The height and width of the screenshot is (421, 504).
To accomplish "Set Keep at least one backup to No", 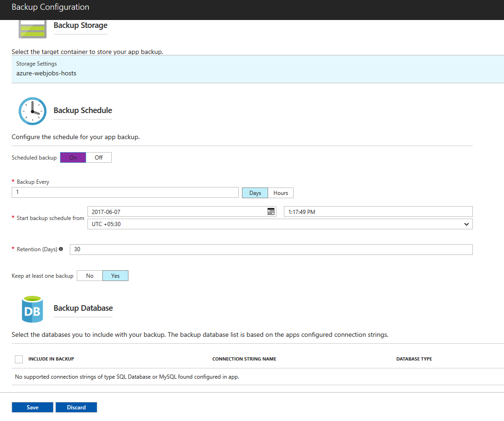I will coord(90,276).
